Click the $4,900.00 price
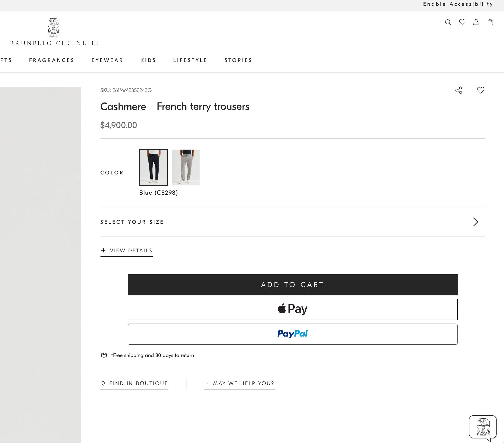The height and width of the screenshot is (443, 504). click(119, 125)
